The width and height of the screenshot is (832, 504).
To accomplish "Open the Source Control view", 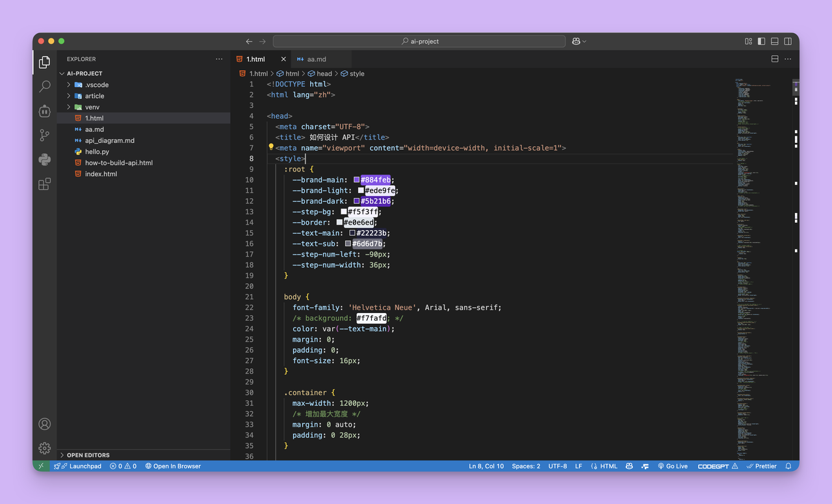I will [44, 135].
